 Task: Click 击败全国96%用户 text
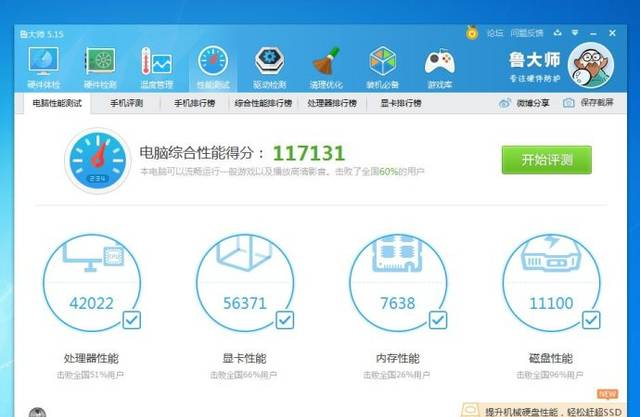click(550, 375)
